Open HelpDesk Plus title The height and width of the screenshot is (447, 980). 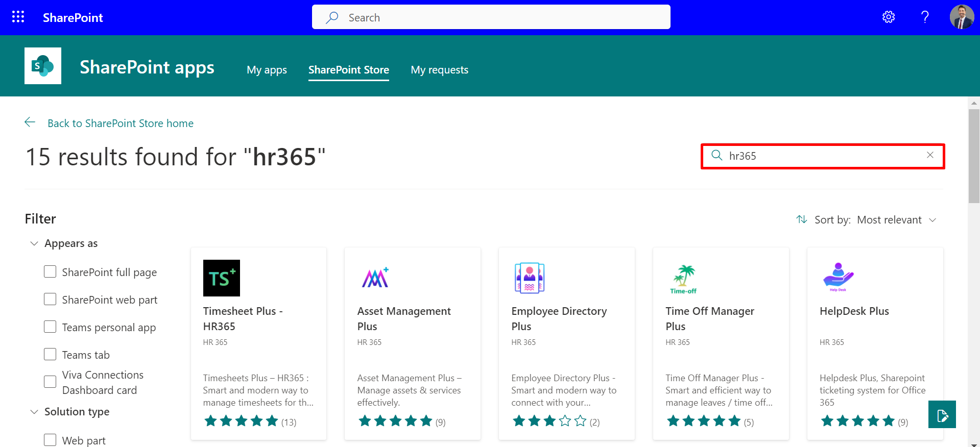[854, 311]
